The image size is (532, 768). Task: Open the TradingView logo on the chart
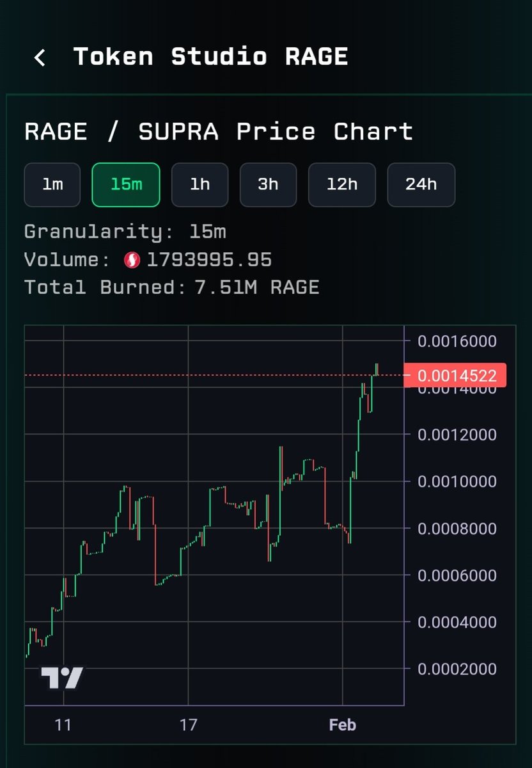coord(62,678)
